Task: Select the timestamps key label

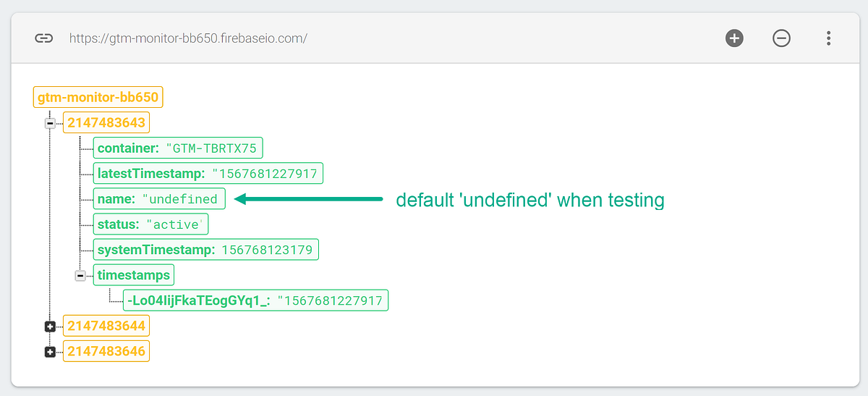Action: [x=134, y=275]
